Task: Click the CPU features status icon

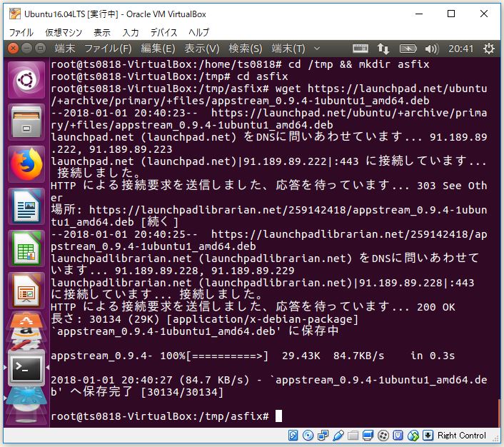Action: (x=398, y=436)
